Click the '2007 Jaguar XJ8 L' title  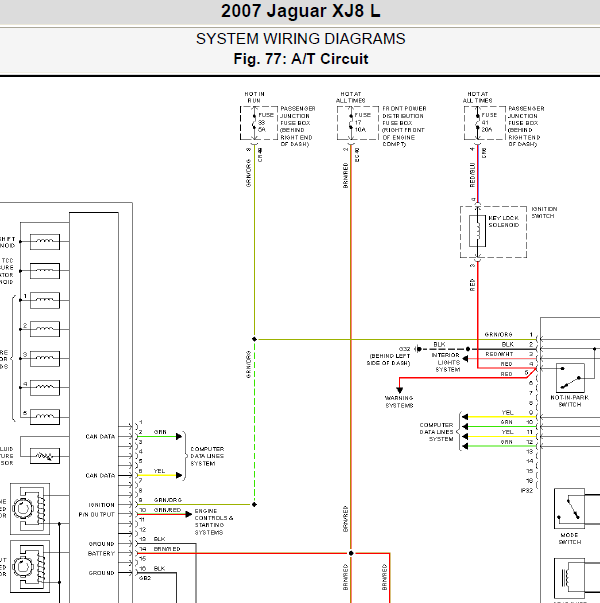tap(300, 11)
